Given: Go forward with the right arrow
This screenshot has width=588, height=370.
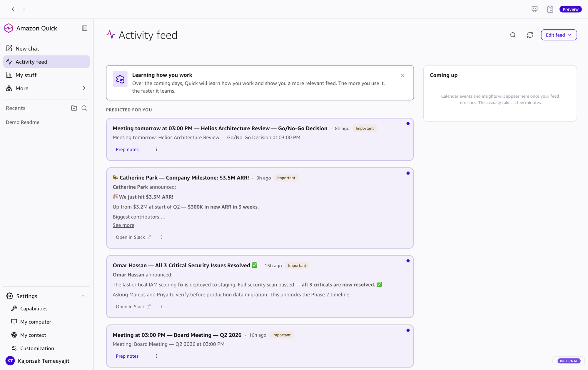Looking at the screenshot, I should pyautogui.click(x=24, y=9).
